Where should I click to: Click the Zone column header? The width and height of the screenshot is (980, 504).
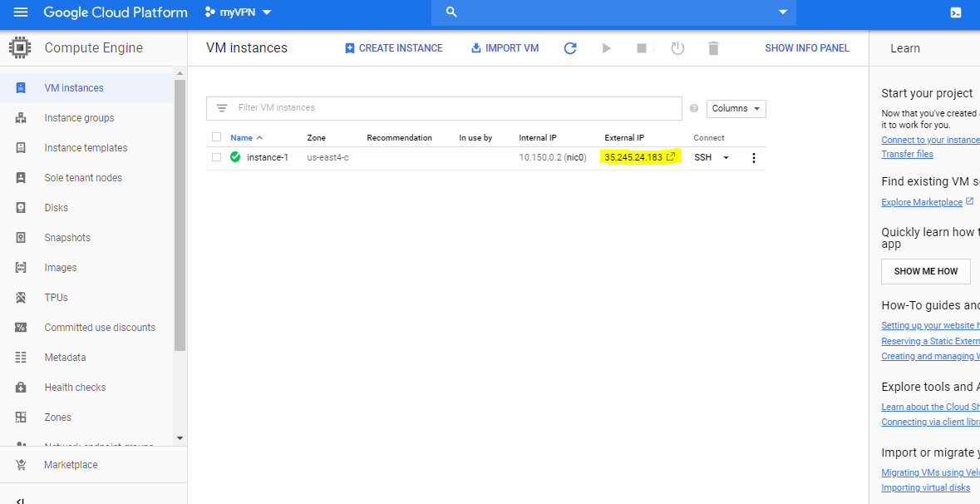316,137
